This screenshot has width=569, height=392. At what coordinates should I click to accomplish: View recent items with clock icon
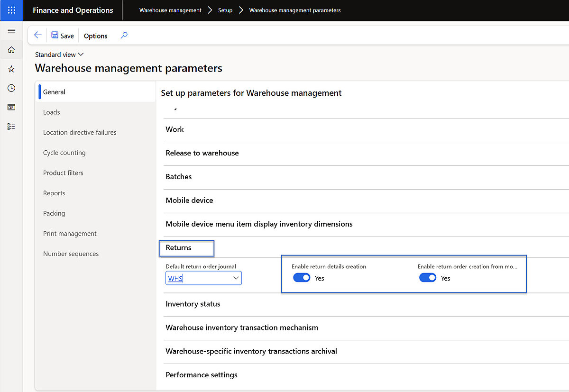[11, 88]
